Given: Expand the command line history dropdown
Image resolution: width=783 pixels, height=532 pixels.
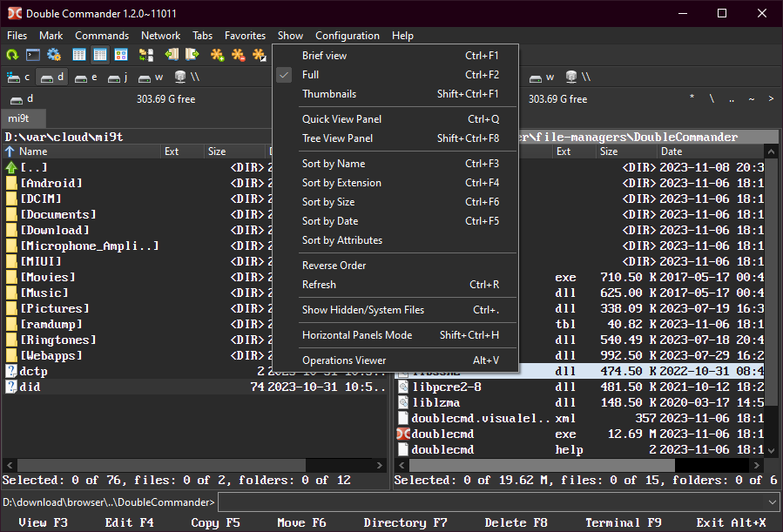Looking at the screenshot, I should (773, 502).
